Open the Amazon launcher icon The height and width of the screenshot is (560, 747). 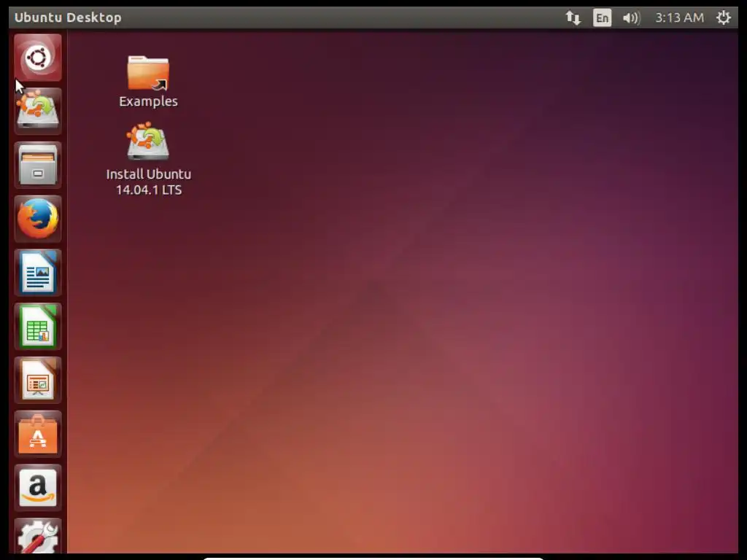click(x=38, y=488)
